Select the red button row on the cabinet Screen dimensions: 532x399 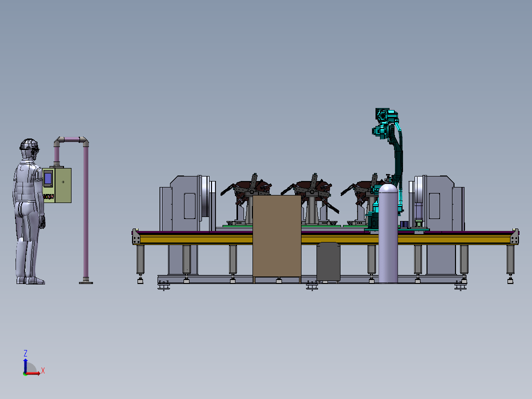click(x=48, y=196)
